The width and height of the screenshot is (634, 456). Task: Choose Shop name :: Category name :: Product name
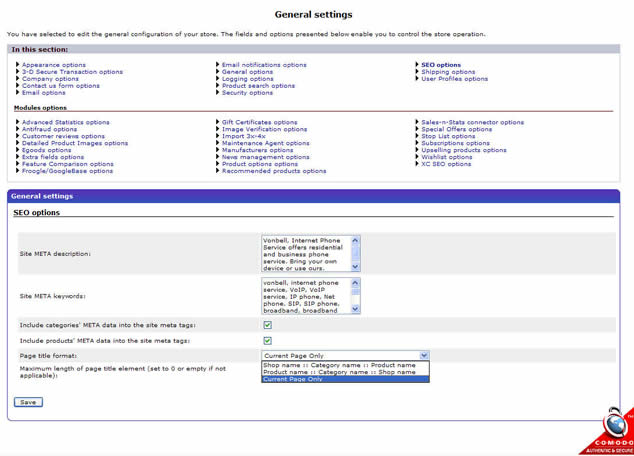point(345,365)
